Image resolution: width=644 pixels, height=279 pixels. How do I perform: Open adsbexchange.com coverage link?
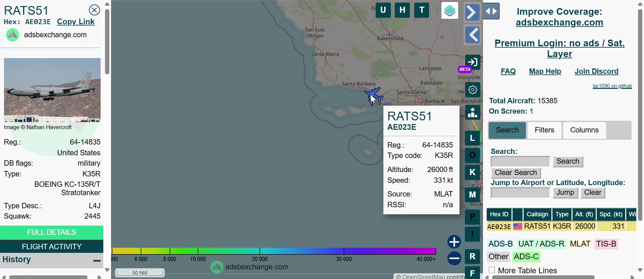pyautogui.click(x=559, y=22)
